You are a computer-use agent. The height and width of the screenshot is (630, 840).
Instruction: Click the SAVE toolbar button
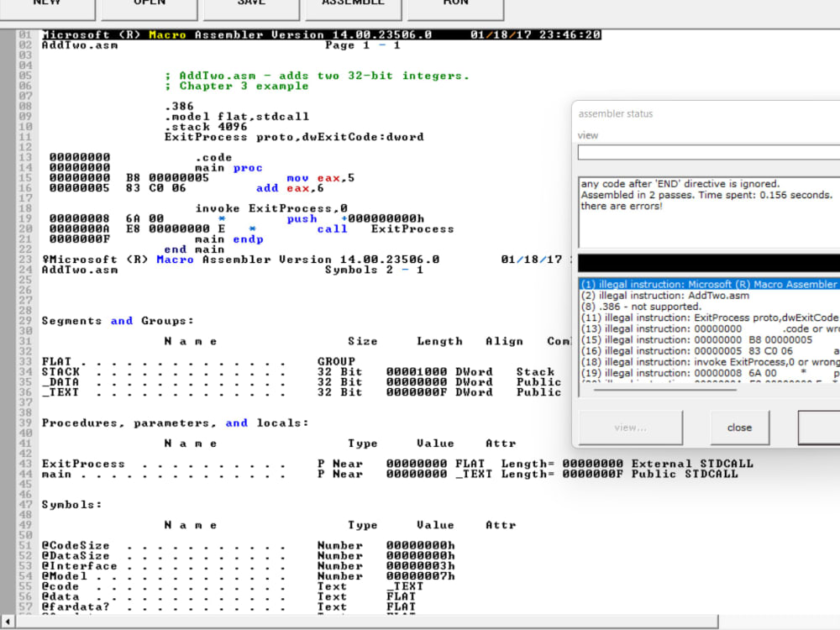pos(251,8)
